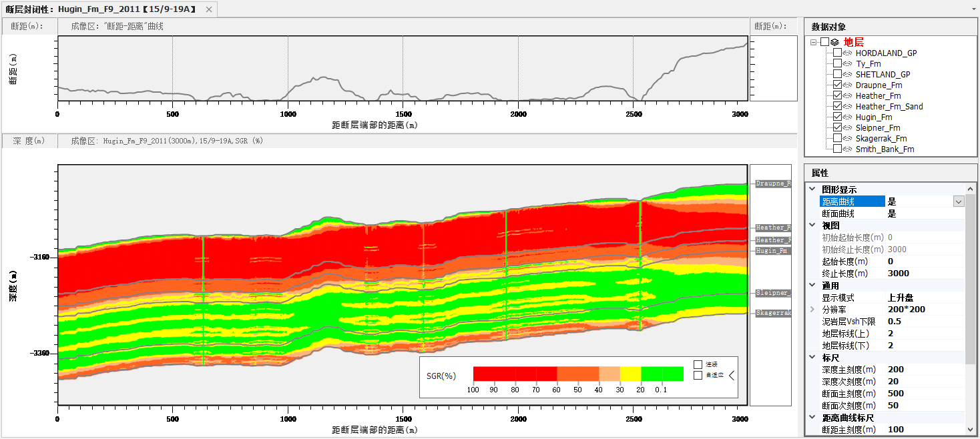980x439 pixels.
Task: Click the horizon icon next to Draupne_Fm
Action: 848,85
